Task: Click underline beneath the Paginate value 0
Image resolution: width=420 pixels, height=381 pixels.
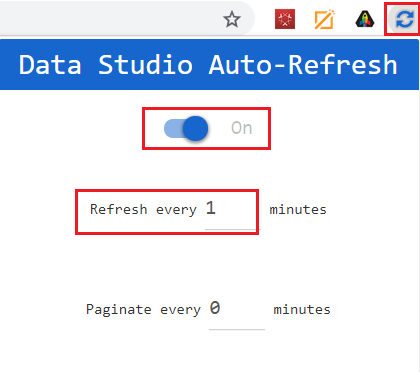Action: (237, 329)
